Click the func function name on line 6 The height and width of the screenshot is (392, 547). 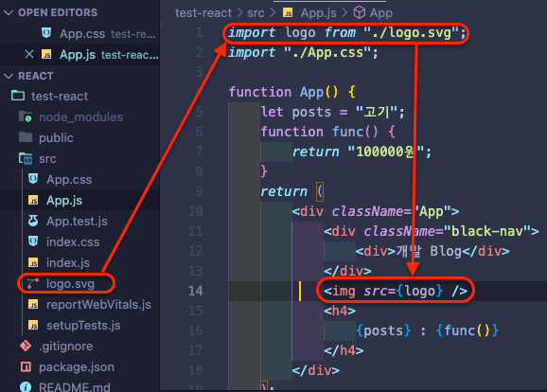347,132
